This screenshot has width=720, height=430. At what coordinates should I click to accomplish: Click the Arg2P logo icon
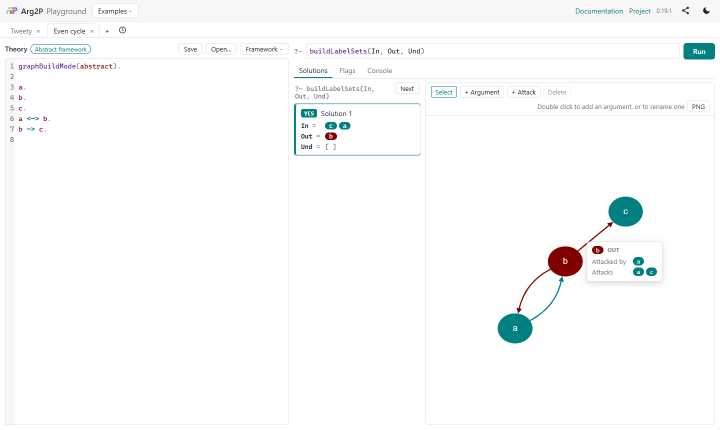[x=11, y=11]
